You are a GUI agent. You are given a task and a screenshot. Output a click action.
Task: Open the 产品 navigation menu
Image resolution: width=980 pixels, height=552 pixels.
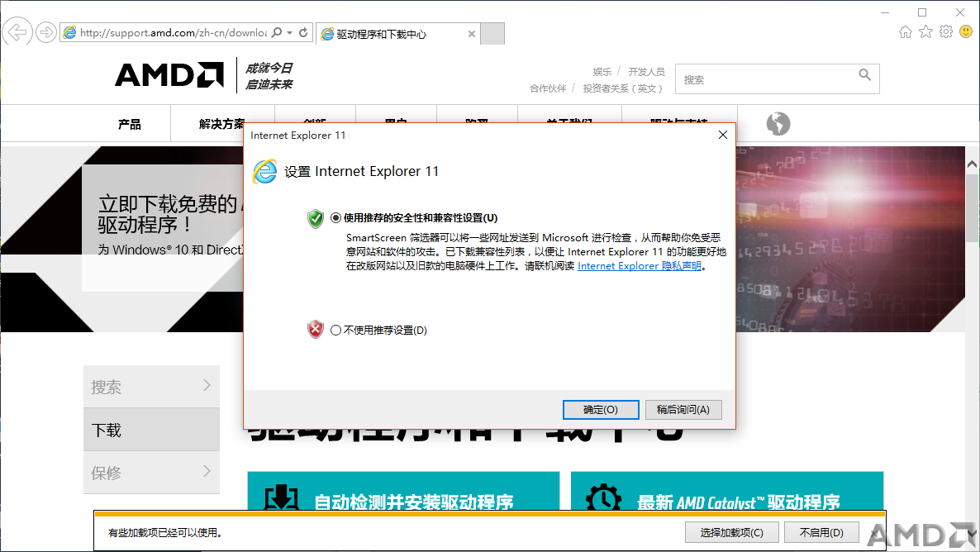pyautogui.click(x=130, y=124)
